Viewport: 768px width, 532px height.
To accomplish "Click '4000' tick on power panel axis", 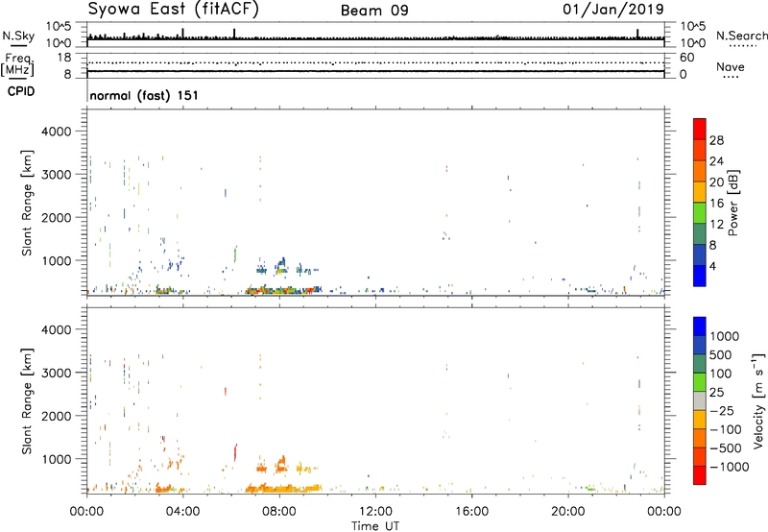I will pos(57,132).
